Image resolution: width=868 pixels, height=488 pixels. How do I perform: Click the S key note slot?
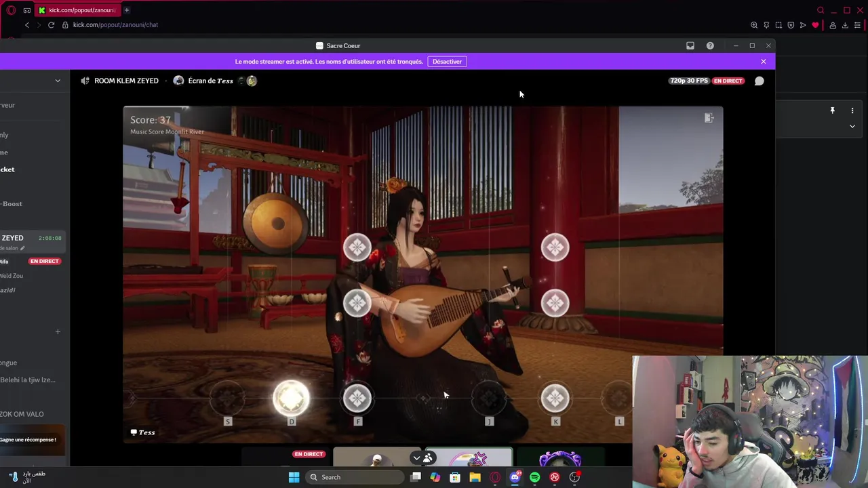pos(227,398)
